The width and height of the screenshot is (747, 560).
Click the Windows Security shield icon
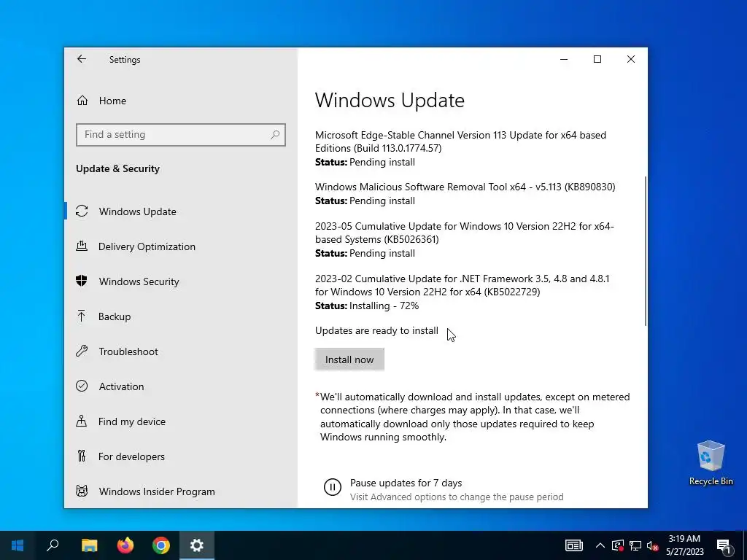point(82,281)
